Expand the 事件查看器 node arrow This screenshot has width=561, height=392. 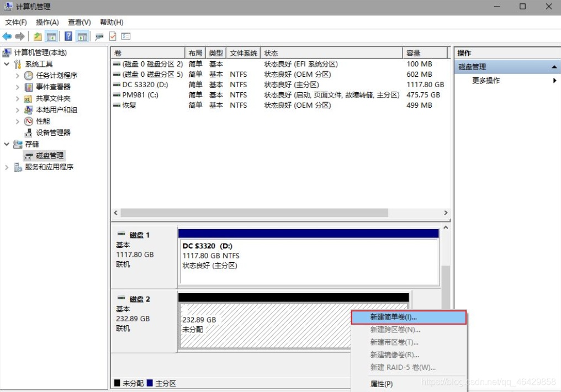pyautogui.click(x=17, y=87)
